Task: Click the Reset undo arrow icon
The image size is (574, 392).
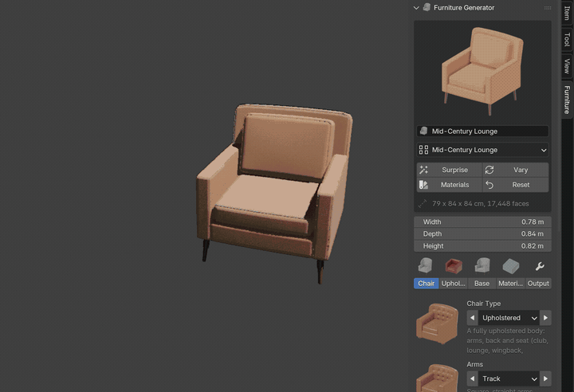Action: click(489, 185)
